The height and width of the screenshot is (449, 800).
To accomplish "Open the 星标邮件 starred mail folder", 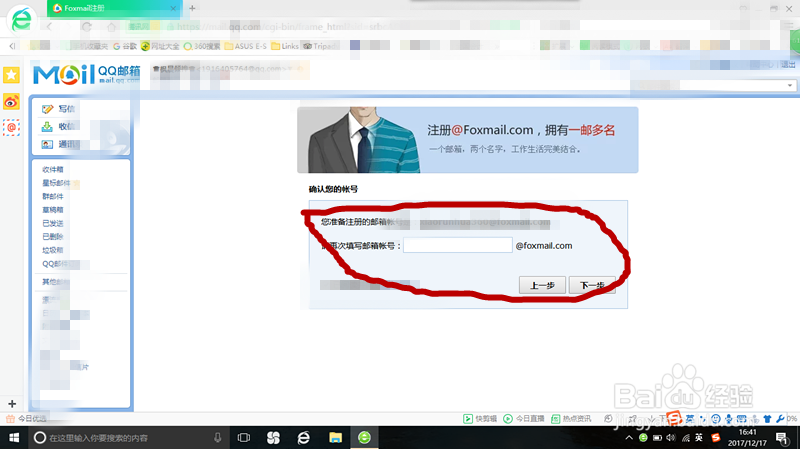I will coord(56,183).
